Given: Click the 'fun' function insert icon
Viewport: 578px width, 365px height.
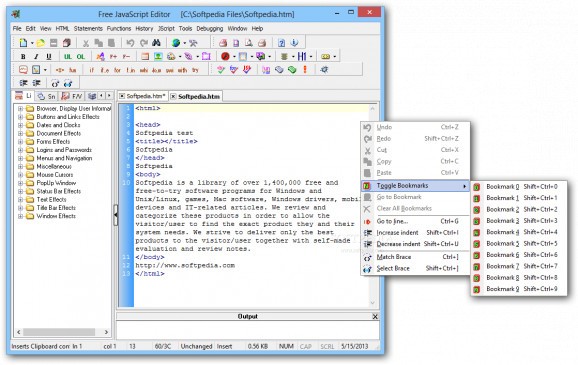Looking at the screenshot, I should 73,70.
